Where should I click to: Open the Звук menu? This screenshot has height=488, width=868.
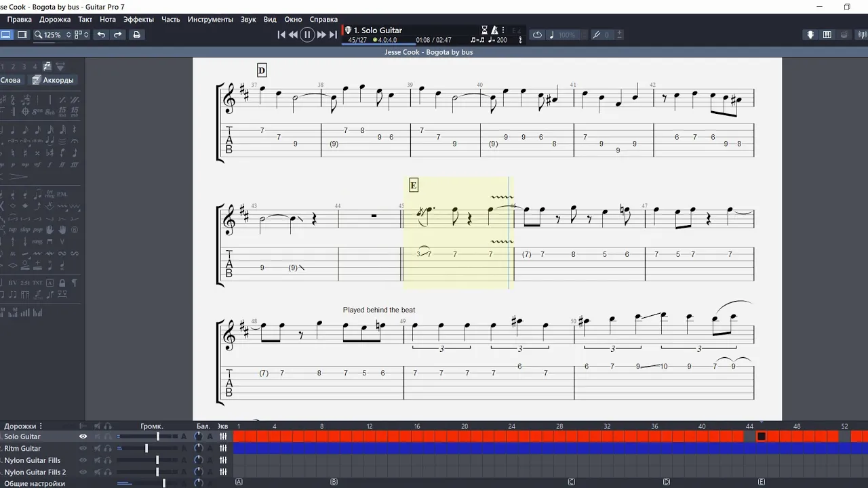tap(248, 20)
